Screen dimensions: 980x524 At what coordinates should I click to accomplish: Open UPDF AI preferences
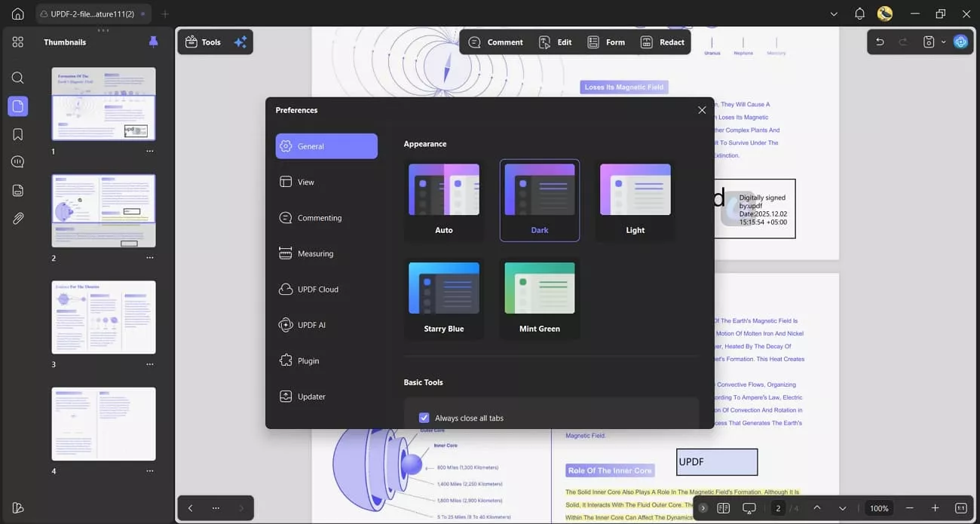tap(326, 325)
